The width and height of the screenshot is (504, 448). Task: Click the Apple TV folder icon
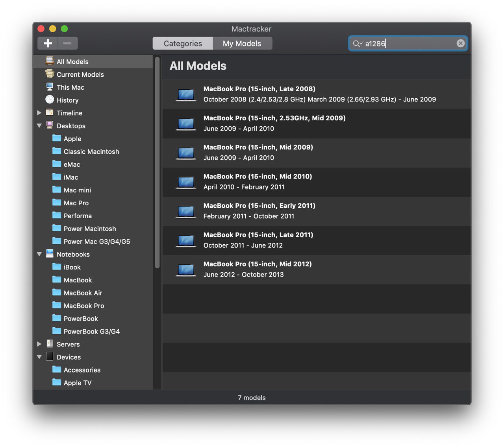pos(57,382)
